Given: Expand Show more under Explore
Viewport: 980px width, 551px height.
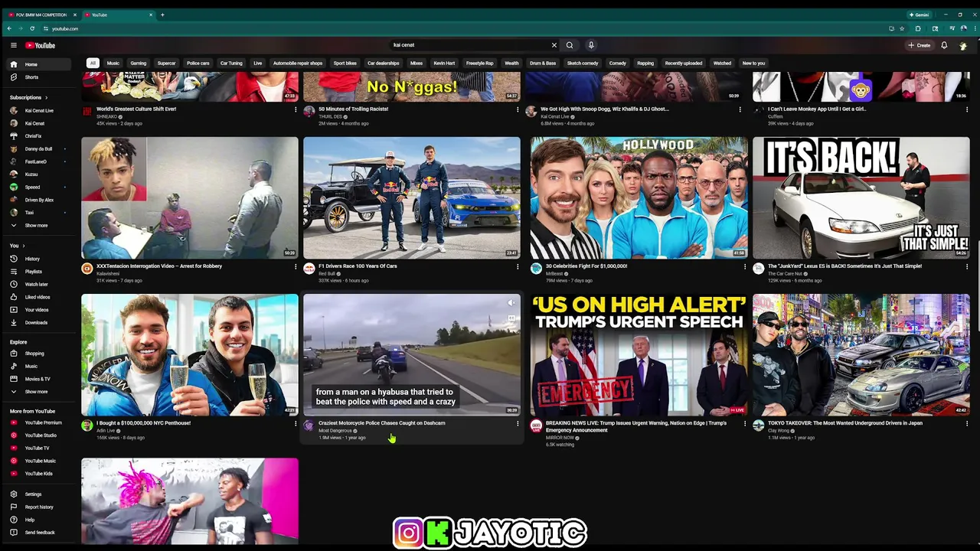Looking at the screenshot, I should [x=36, y=392].
